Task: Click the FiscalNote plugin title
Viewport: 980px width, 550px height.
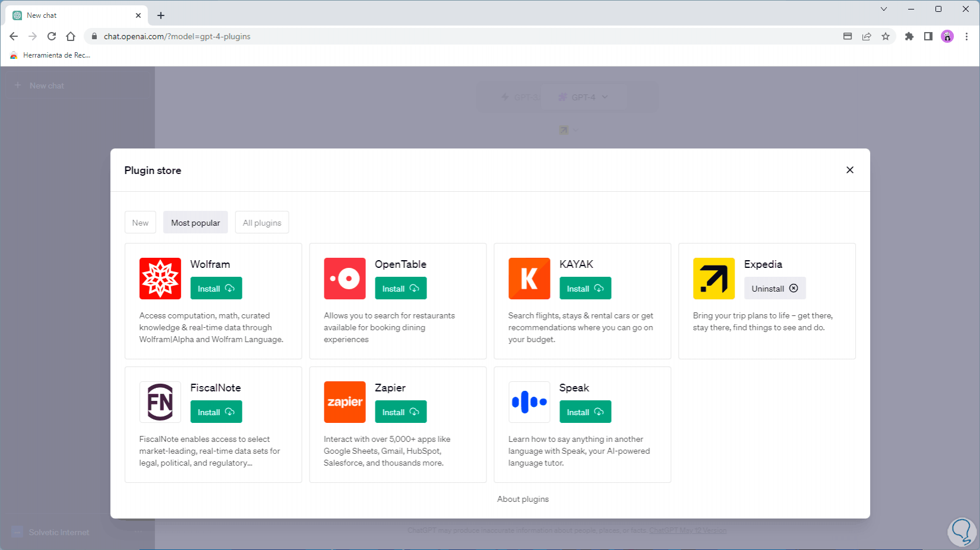Action: (x=216, y=388)
